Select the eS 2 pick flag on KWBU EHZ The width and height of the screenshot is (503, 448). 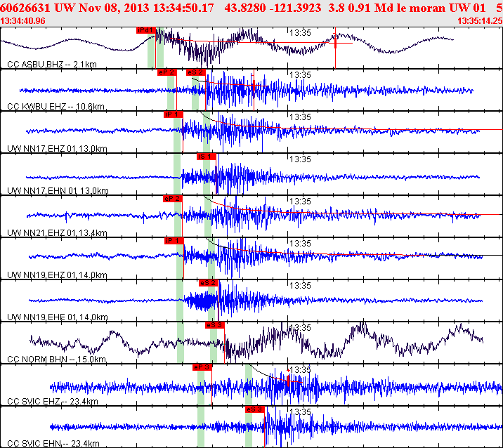coord(196,72)
